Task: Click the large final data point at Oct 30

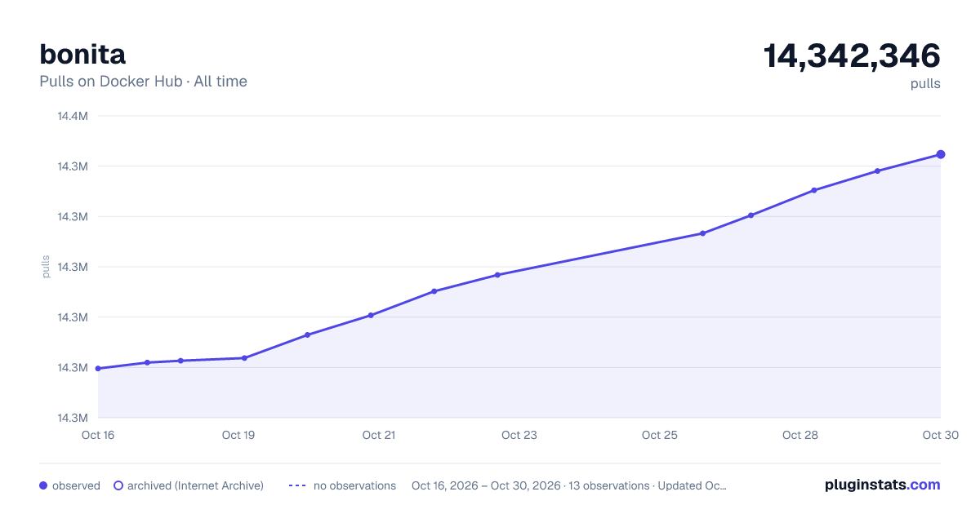Action: pos(941,154)
